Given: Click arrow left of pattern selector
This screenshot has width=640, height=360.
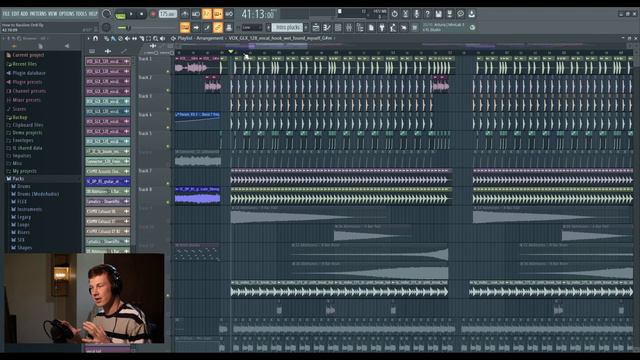Looking at the screenshot, I should point(269,27).
